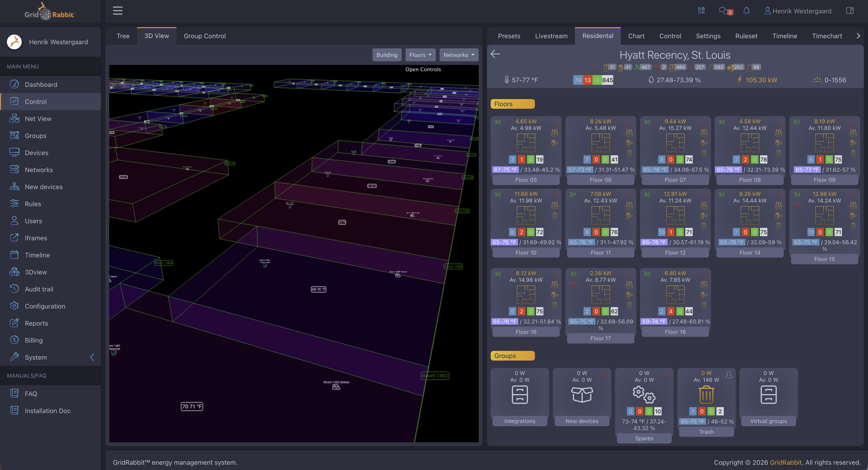Click the Floors section header
This screenshot has width=868, height=470.
click(x=512, y=104)
